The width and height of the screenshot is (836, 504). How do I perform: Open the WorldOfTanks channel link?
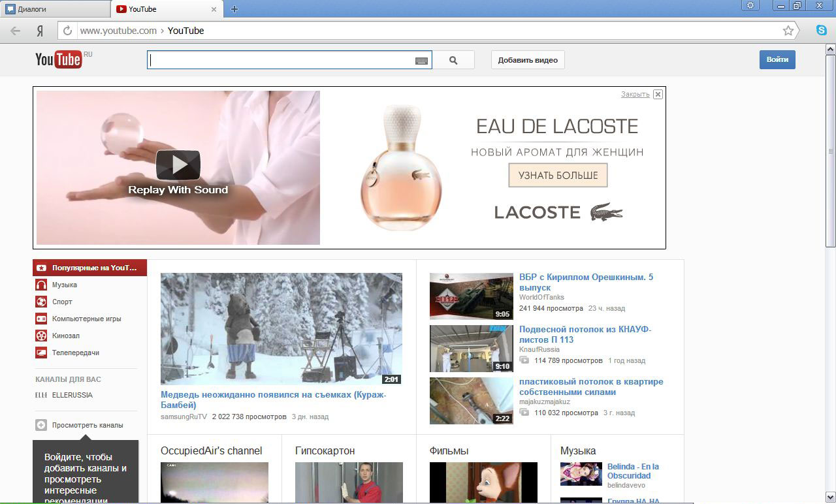click(541, 298)
